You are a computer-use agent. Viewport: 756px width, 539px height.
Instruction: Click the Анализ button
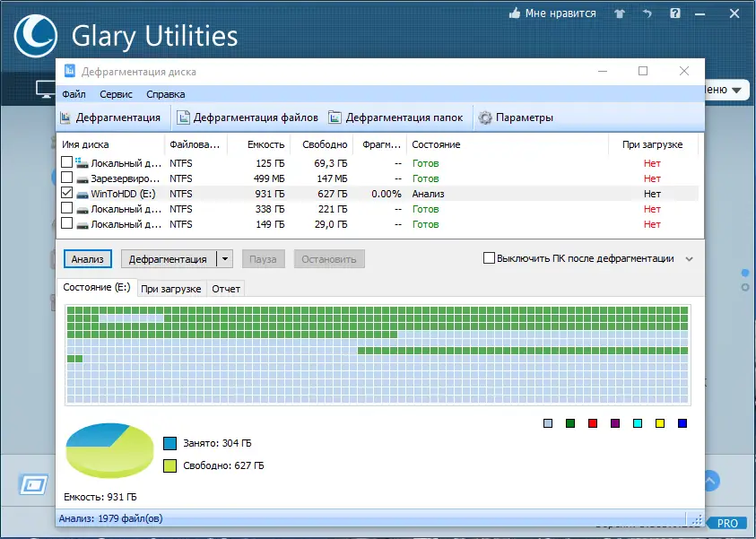click(88, 259)
